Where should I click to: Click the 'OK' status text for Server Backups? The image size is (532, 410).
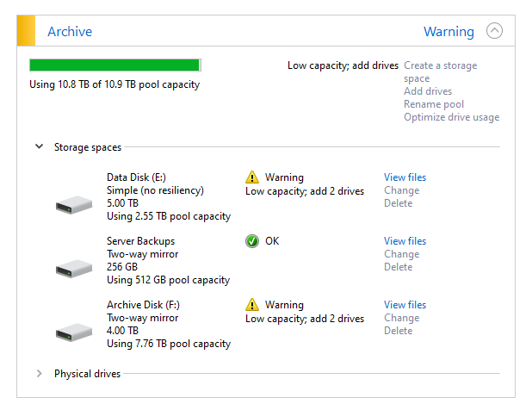272,241
